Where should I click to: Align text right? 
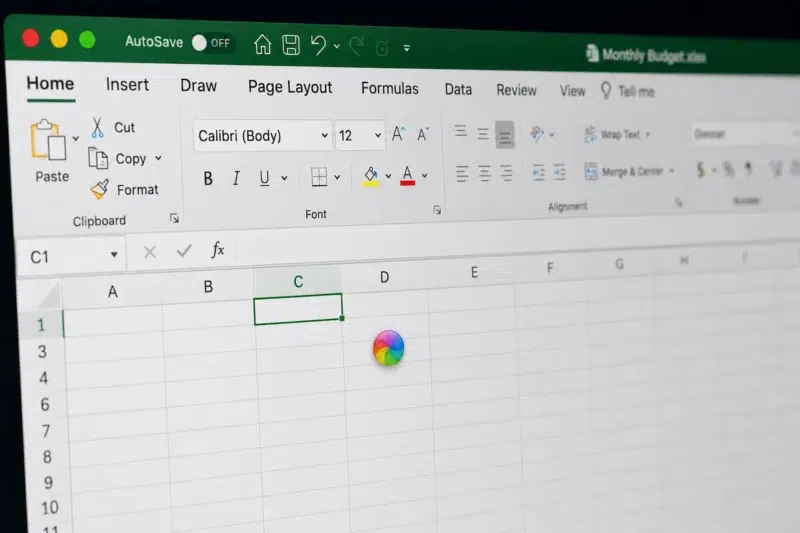coord(506,173)
